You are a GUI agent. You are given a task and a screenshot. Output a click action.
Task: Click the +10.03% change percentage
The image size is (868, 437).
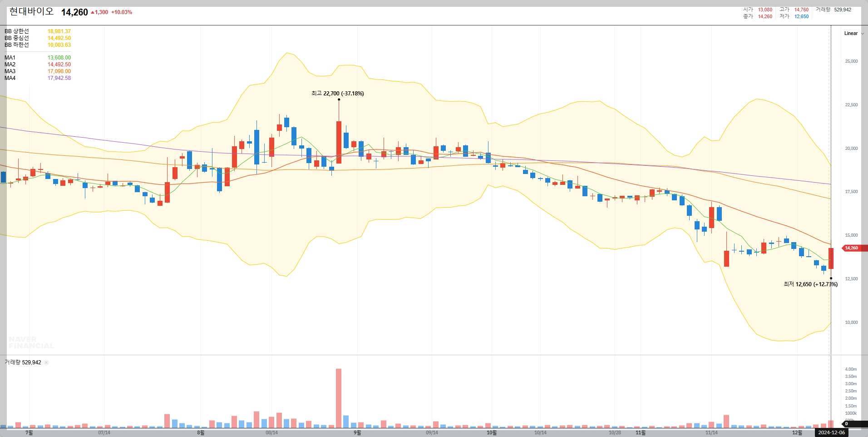(x=122, y=12)
